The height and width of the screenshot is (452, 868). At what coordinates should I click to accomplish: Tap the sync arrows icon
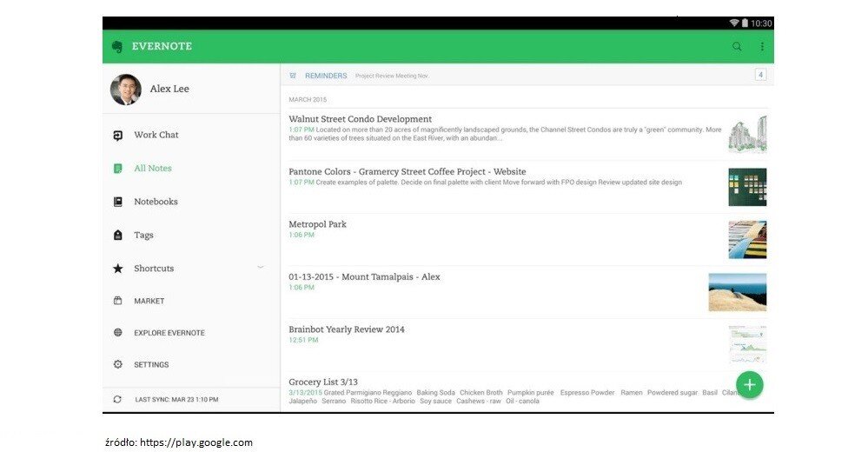[117, 399]
